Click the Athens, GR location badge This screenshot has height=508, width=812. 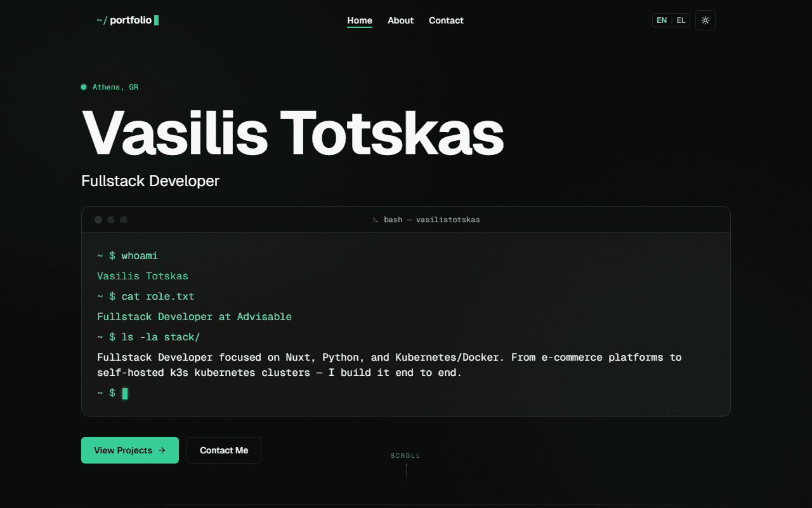point(110,86)
